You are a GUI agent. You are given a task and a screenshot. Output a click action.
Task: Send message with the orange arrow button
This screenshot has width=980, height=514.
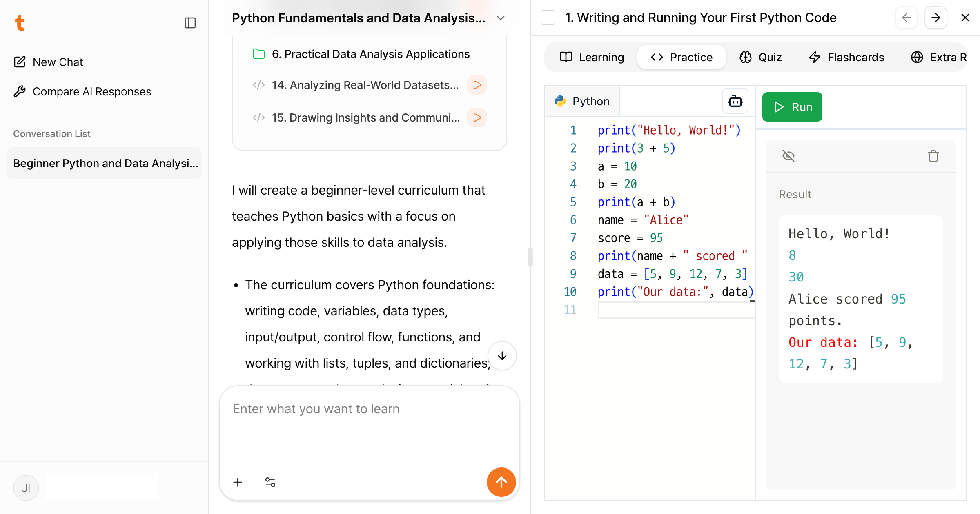501,482
